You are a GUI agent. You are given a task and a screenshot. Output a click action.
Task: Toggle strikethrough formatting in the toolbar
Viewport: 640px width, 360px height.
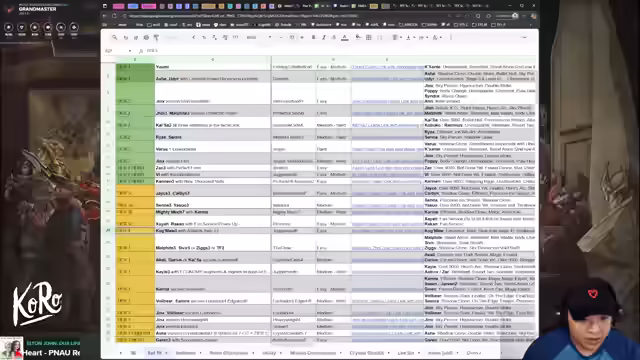coord(334,37)
